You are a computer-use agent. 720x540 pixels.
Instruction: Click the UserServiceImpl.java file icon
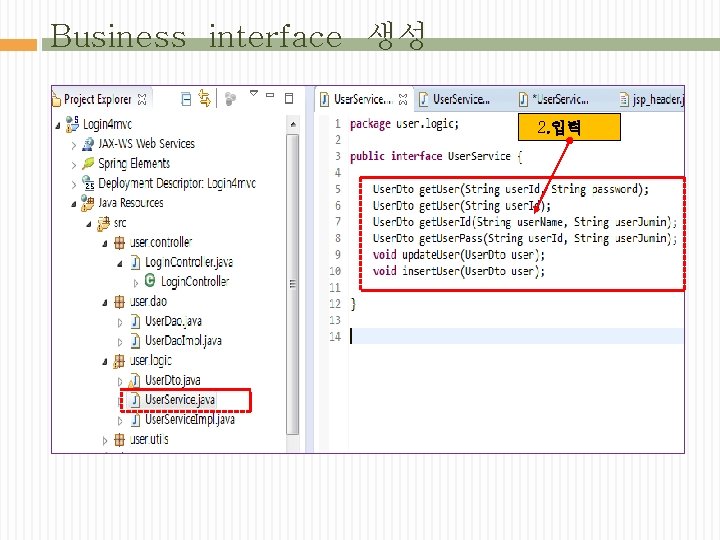click(x=135, y=420)
